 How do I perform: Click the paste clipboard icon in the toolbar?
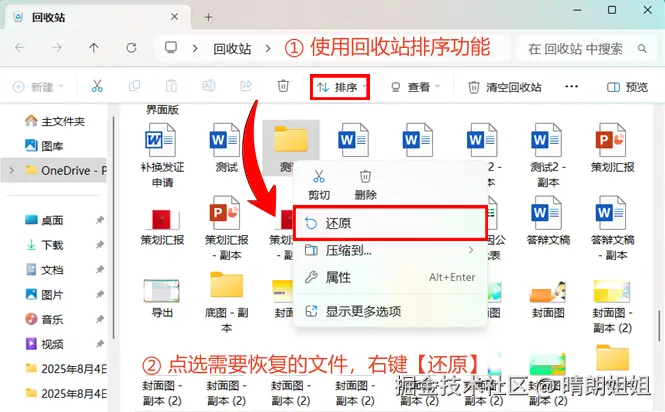[171, 87]
